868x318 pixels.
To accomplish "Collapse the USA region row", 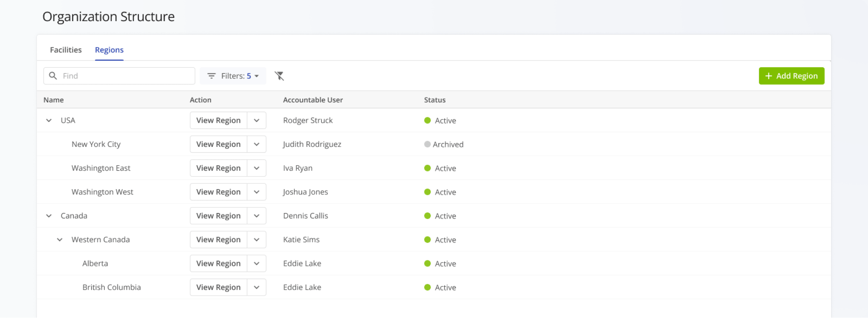I will click(49, 120).
